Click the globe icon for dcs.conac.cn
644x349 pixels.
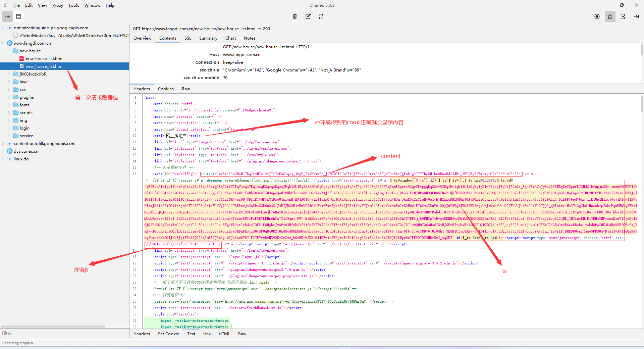click(x=10, y=151)
